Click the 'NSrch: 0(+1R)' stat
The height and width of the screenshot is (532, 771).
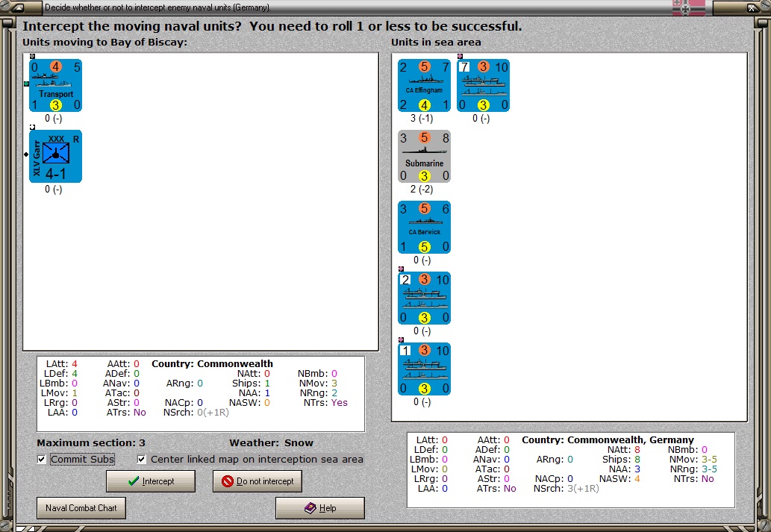click(x=196, y=413)
